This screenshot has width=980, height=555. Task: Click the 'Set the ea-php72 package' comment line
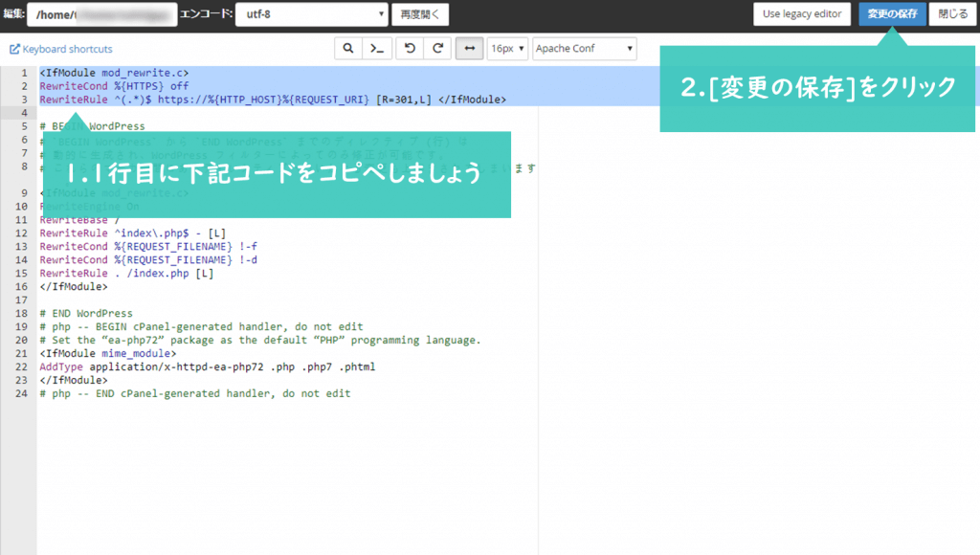(260, 340)
